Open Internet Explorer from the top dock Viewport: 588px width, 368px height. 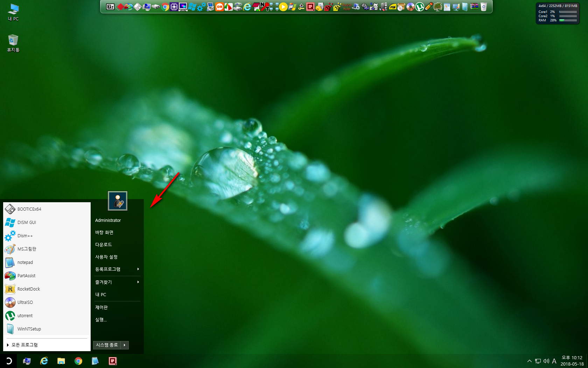pos(247,7)
